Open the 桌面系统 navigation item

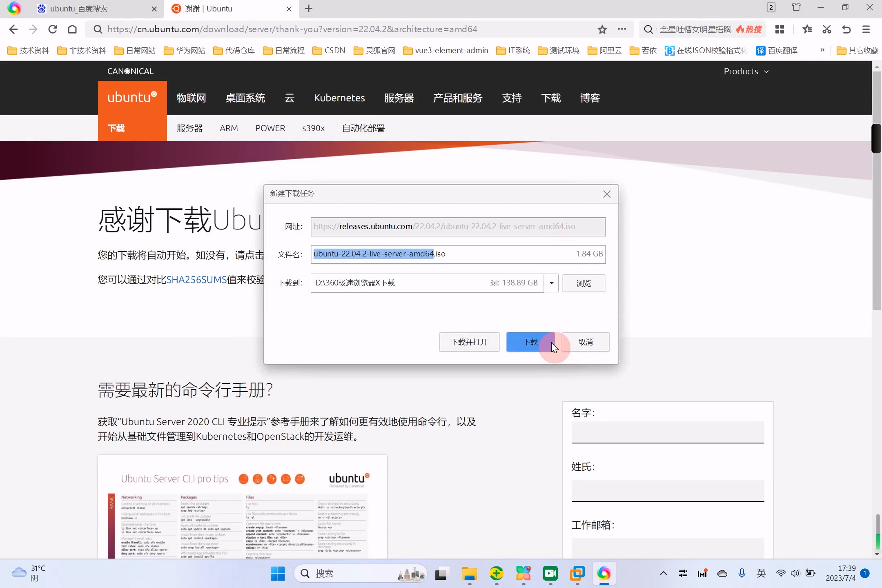pos(245,98)
